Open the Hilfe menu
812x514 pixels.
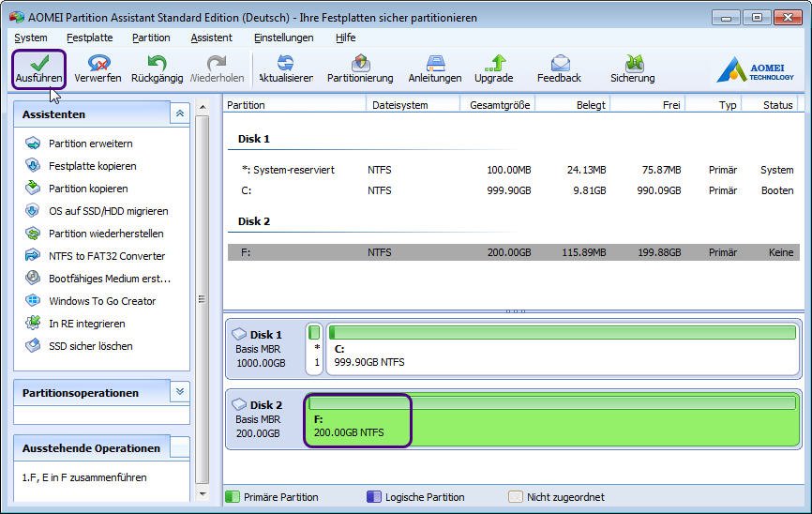point(345,38)
